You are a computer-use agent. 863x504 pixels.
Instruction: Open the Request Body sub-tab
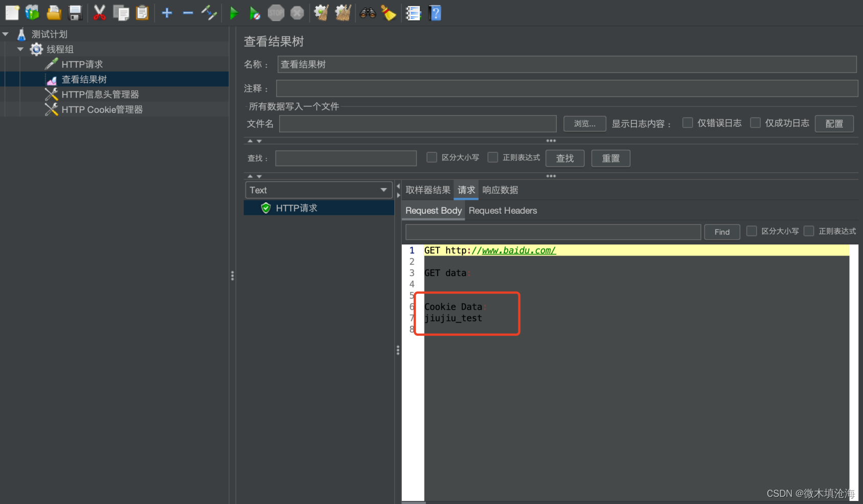pyautogui.click(x=434, y=211)
